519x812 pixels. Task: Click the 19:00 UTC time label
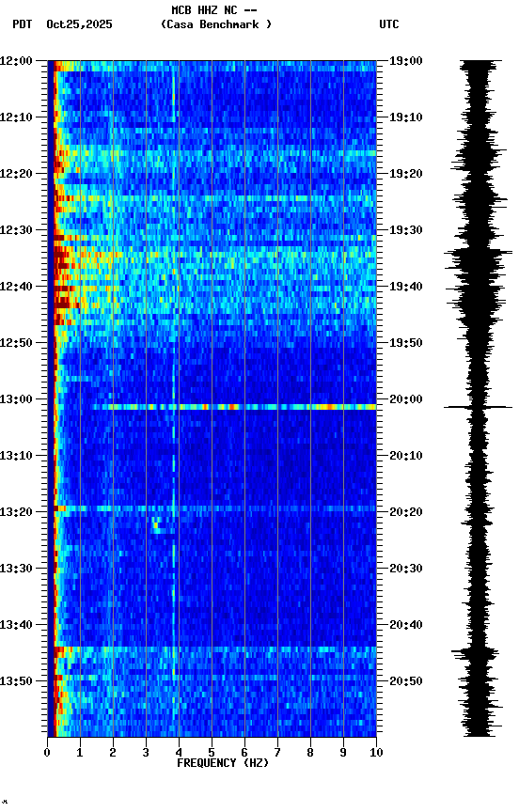[405, 61]
